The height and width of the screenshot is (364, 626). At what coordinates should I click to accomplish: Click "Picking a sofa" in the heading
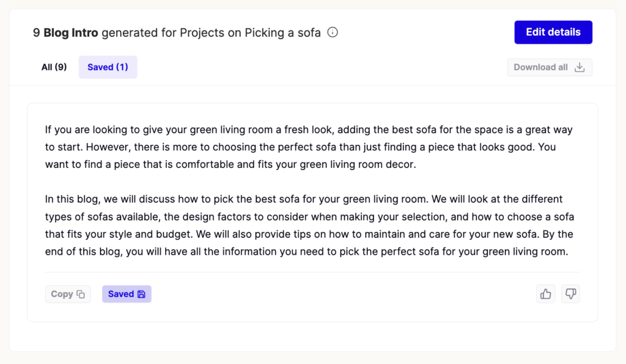tap(282, 33)
